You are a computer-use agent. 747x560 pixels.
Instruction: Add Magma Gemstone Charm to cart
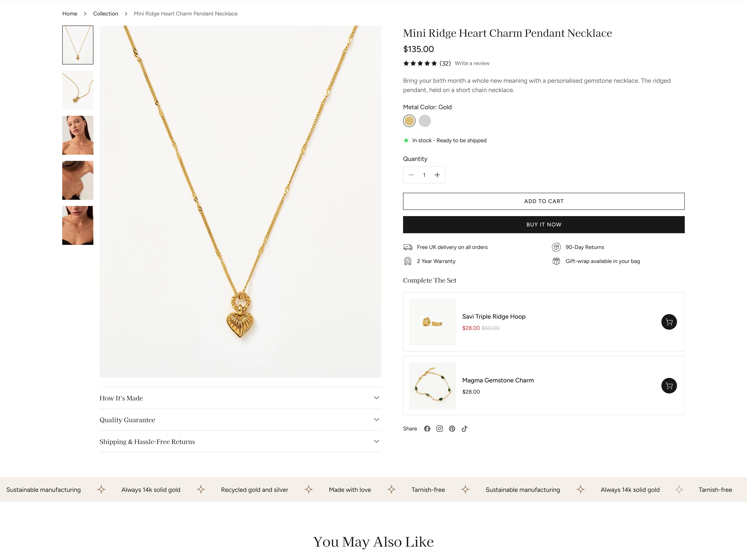pos(669,386)
